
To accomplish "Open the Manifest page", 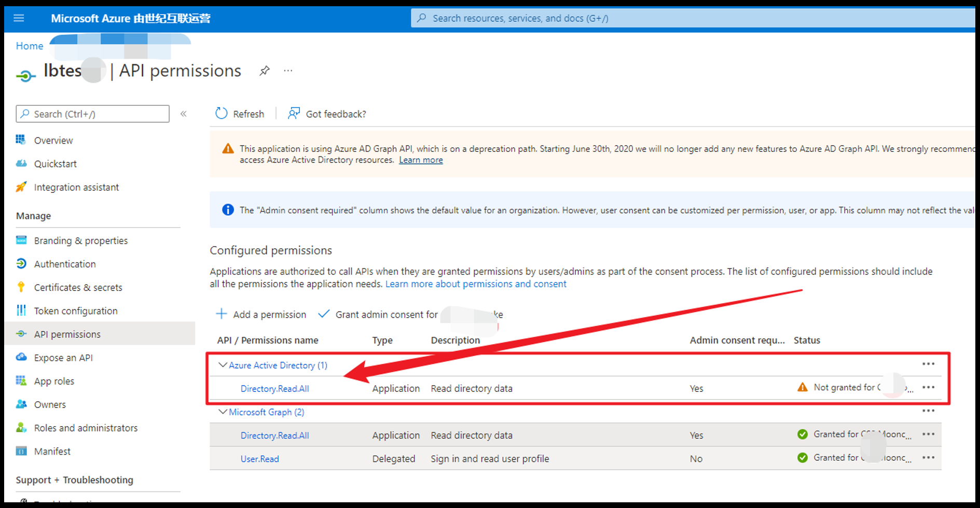I will [52, 451].
